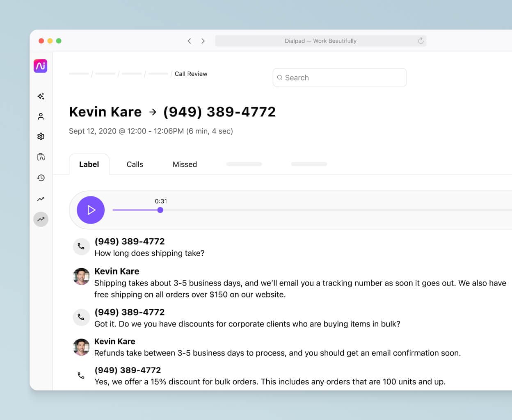Click Kevin Kare's profile photo thumbnail
This screenshot has height=420, width=512.
tap(81, 276)
